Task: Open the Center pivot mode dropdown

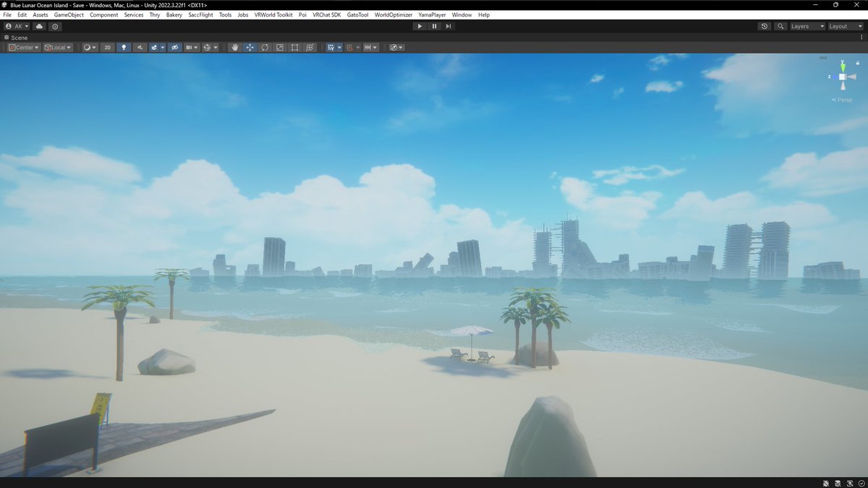Action: [23, 48]
